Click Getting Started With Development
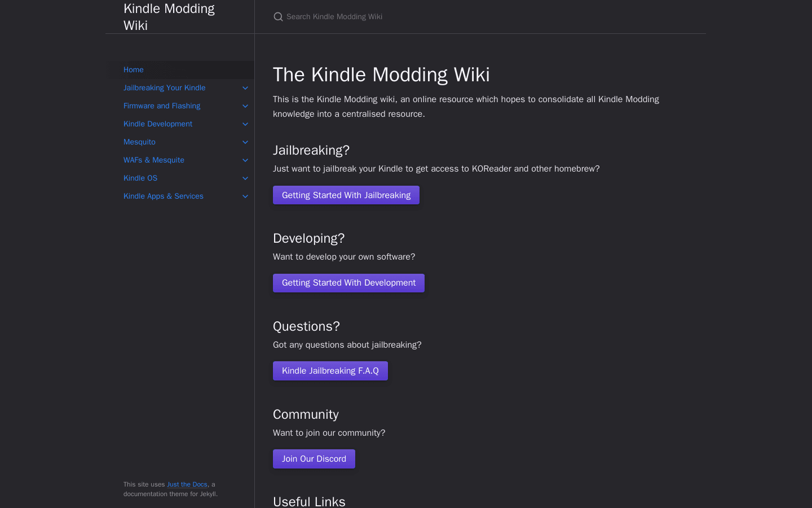812x508 pixels. [x=348, y=283]
